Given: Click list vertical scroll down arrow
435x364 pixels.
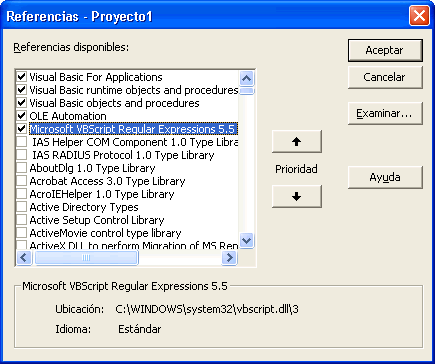Looking at the screenshot, I should point(247,241).
